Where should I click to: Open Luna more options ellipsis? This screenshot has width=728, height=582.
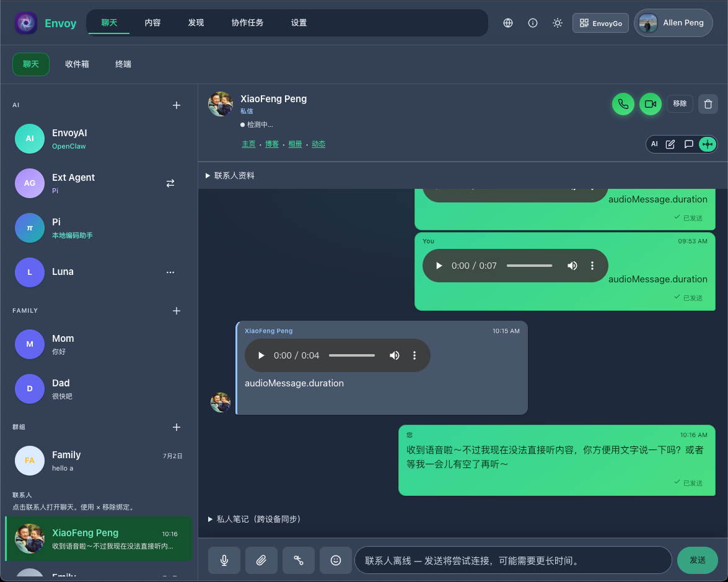pyautogui.click(x=170, y=272)
